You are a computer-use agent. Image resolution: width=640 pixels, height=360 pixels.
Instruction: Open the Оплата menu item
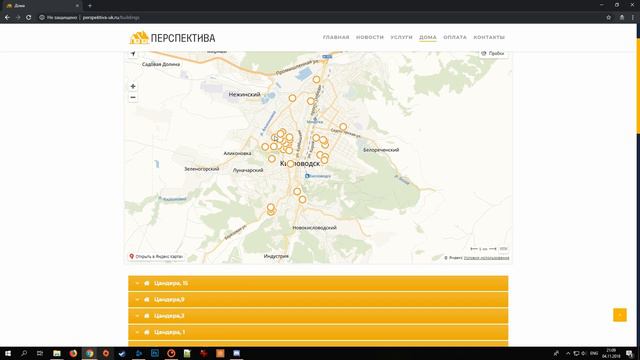coord(455,37)
